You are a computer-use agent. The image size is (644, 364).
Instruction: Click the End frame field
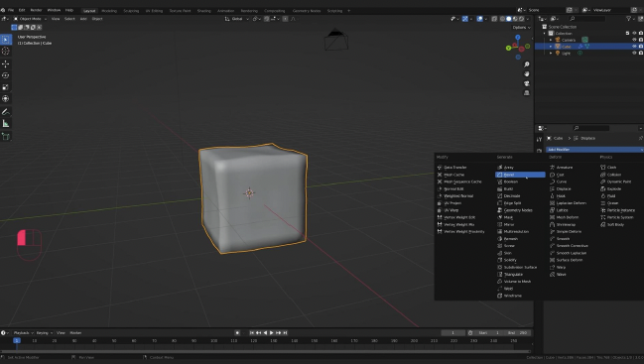(518, 333)
